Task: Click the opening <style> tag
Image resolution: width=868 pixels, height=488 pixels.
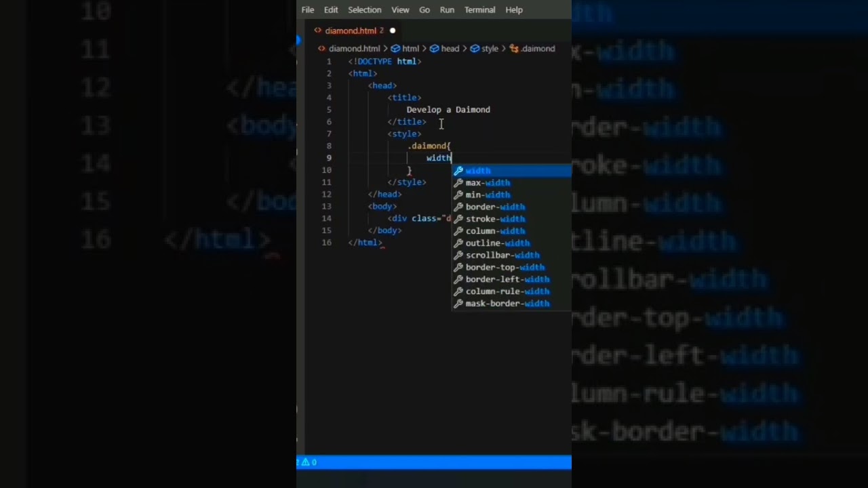Action: [x=404, y=134]
